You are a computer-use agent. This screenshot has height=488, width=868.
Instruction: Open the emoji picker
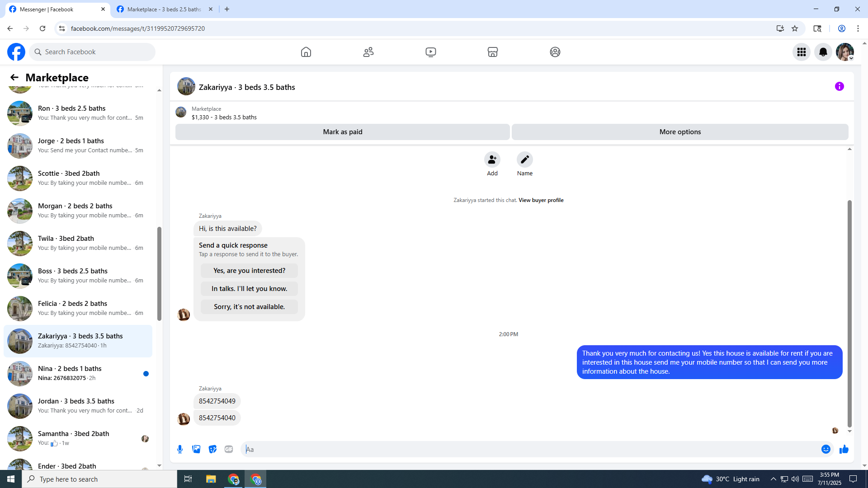point(826,449)
